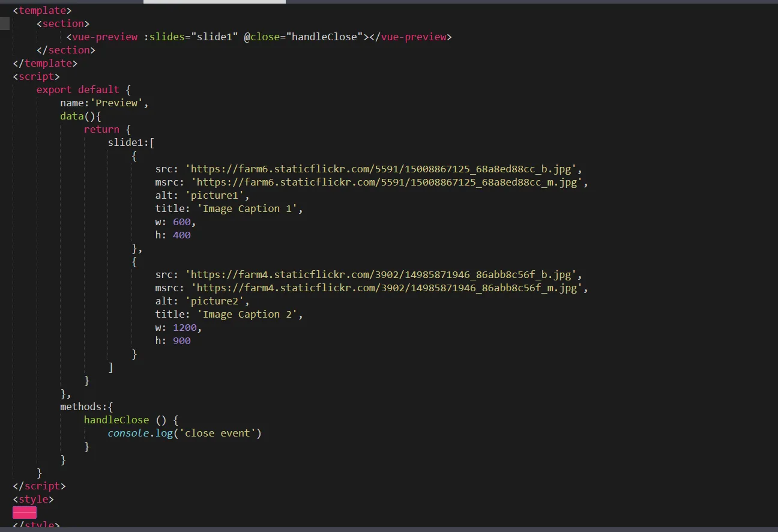Click the pink highlighted block below <style>
Screen dimensions: 778x532
pyautogui.click(x=25, y=512)
